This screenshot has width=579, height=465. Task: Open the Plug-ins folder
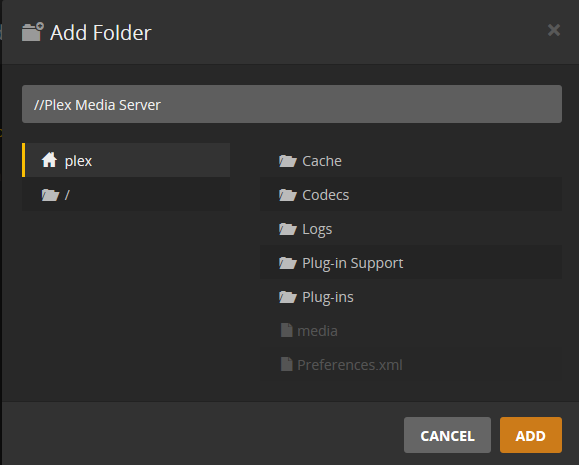coord(411,297)
